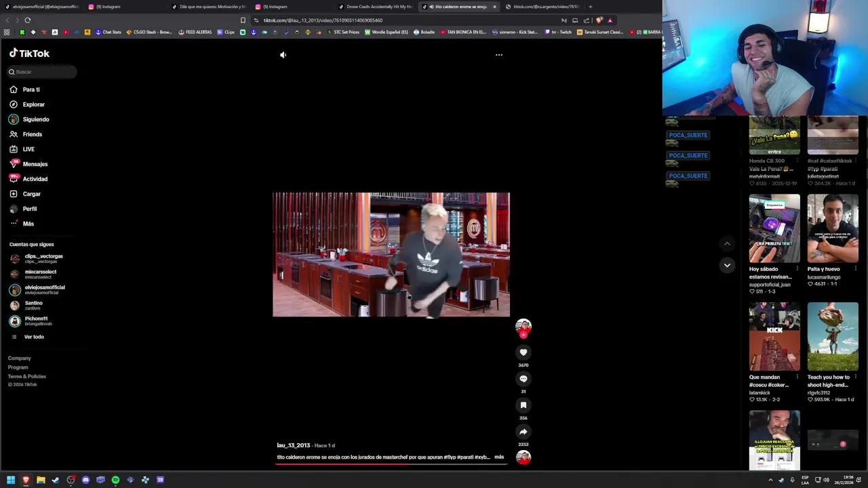Click Cargar to upload a video
Screen dimensions: 868x488
(x=31, y=194)
